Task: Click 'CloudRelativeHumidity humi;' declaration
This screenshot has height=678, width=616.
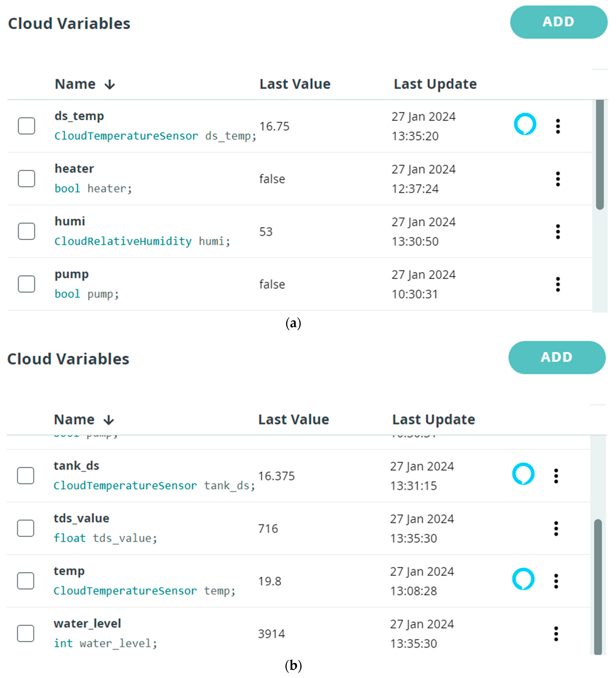Action: point(142,241)
